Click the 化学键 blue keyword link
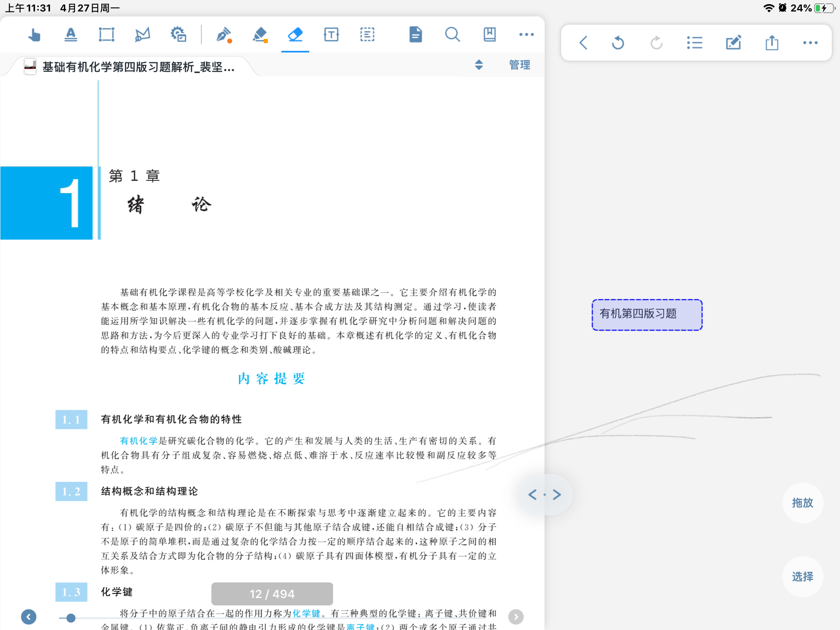Screen dimensions: 840x630 [x=306, y=614]
